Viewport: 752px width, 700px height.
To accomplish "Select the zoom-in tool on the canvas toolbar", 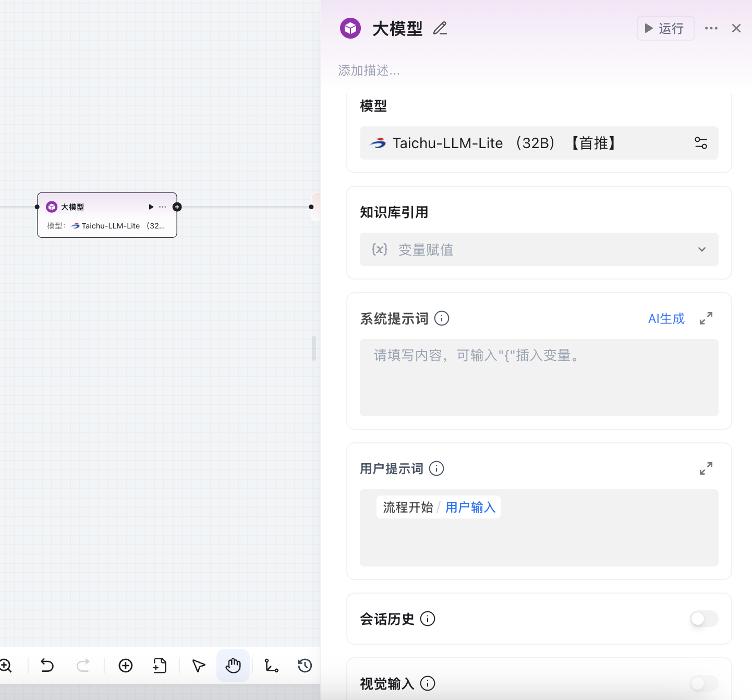I will click(6, 666).
